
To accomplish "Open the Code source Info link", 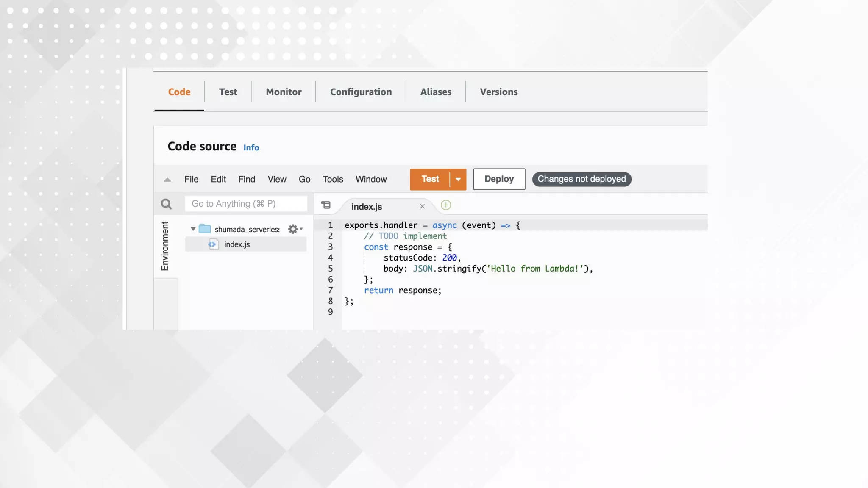I will point(251,147).
